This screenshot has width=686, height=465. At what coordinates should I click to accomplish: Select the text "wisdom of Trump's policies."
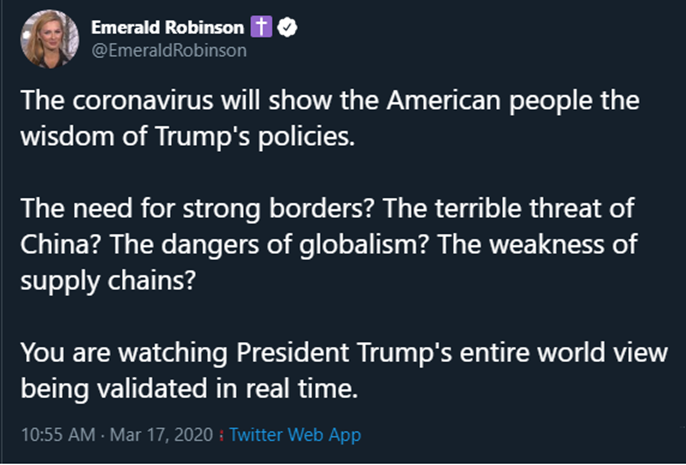pyautogui.click(x=188, y=137)
